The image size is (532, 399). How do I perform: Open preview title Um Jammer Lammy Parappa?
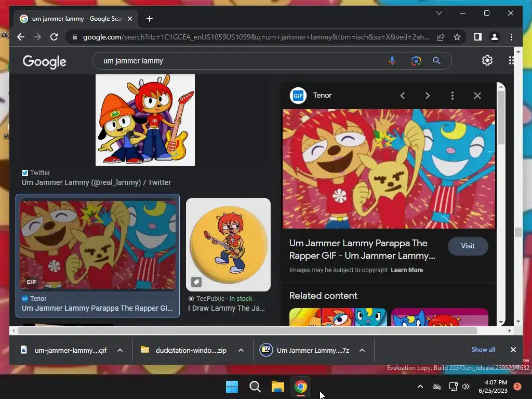click(362, 249)
